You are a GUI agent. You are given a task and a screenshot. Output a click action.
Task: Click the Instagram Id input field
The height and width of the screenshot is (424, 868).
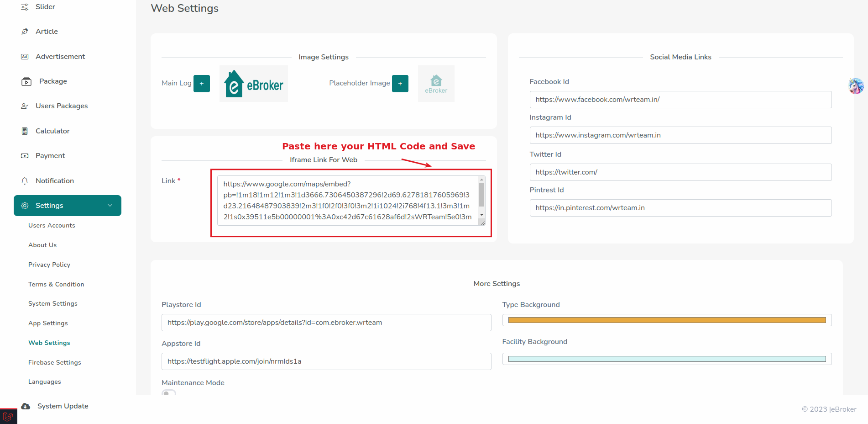(680, 135)
